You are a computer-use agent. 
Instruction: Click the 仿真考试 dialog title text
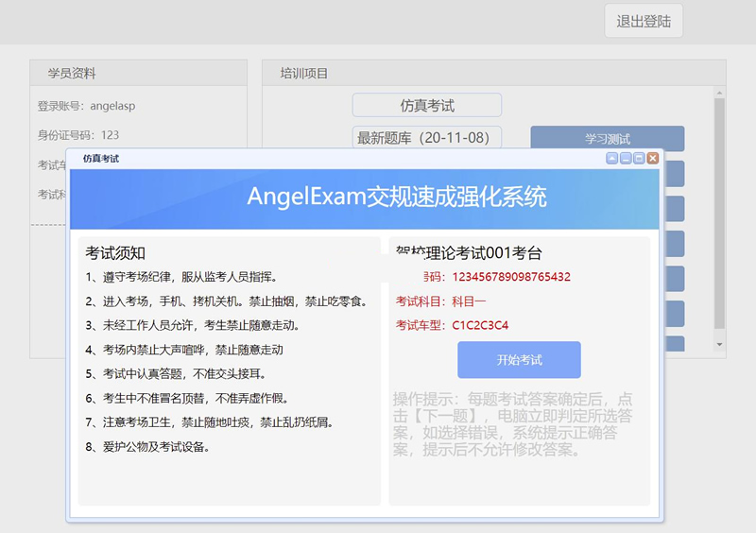[101, 159]
